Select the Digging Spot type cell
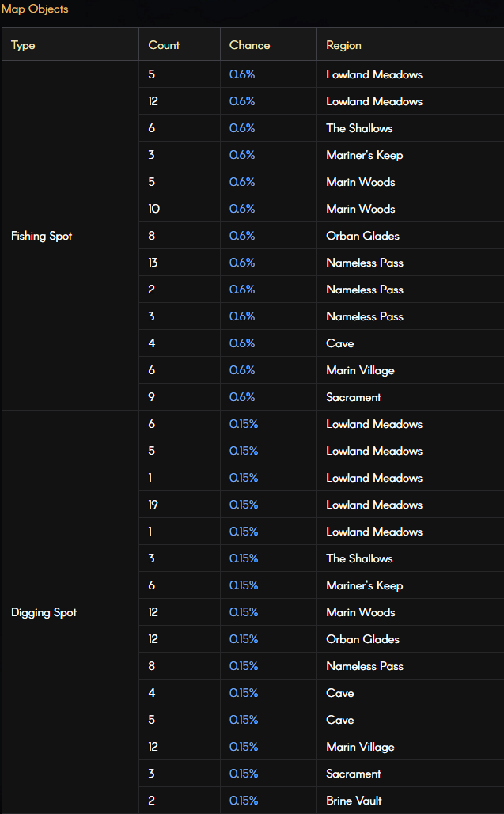Viewport: 504px width, 814px height. 70,612
